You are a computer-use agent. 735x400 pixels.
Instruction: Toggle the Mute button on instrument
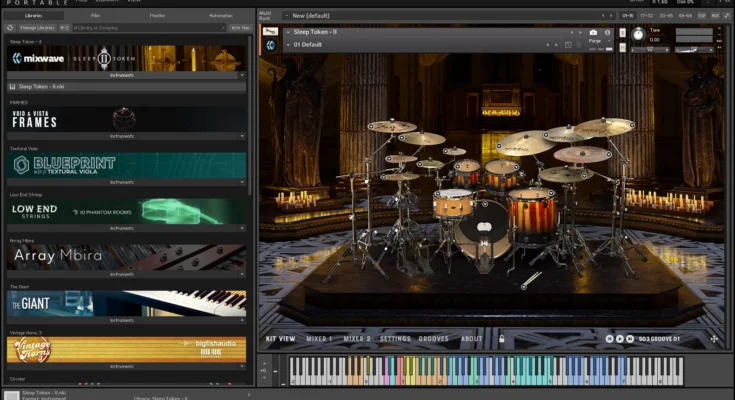coord(622,47)
